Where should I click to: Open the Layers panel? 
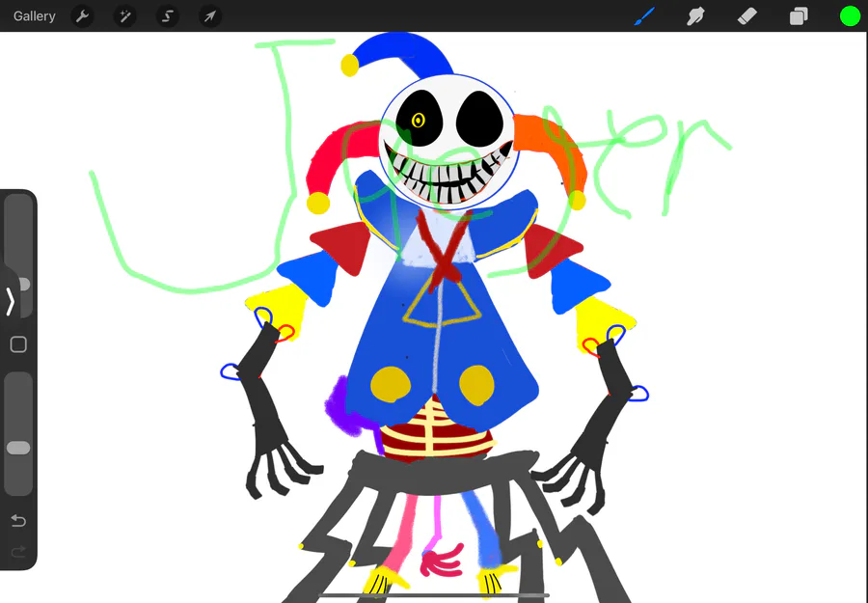(x=799, y=16)
